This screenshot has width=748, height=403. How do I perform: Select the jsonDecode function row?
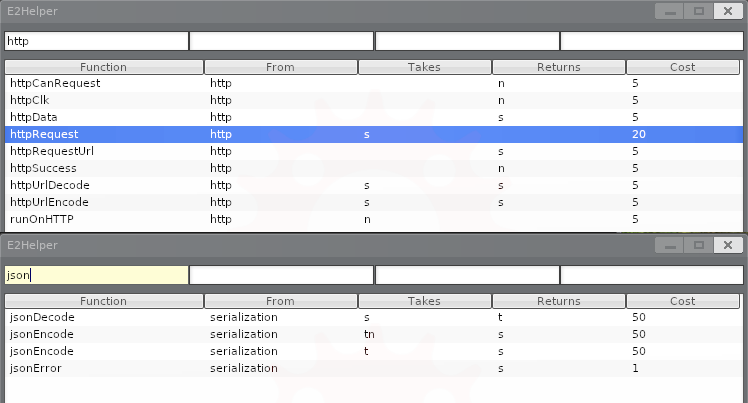[x=374, y=318]
